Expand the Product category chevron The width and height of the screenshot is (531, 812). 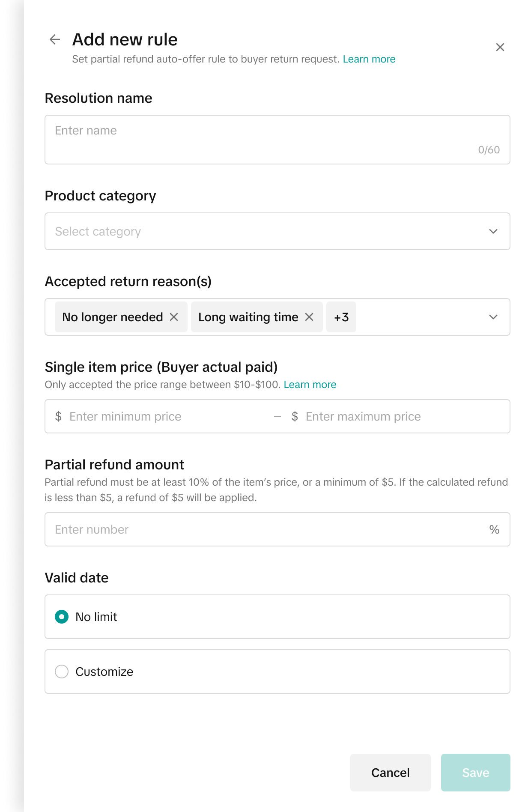point(493,231)
